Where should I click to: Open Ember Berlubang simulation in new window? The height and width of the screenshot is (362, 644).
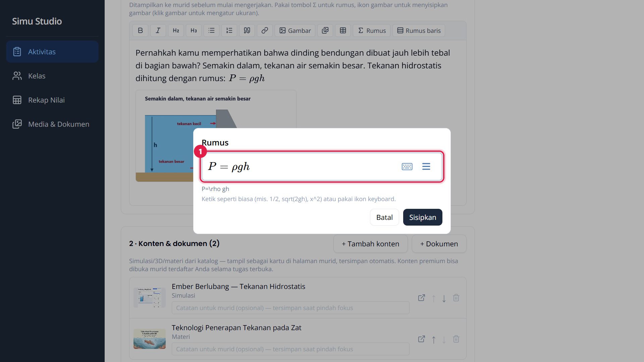point(422,298)
